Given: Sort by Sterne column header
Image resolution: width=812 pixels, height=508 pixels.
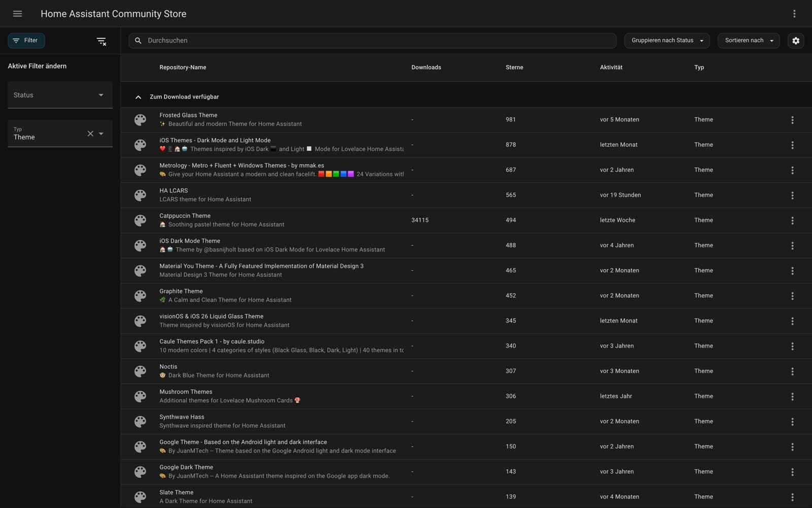Looking at the screenshot, I should click(x=514, y=68).
